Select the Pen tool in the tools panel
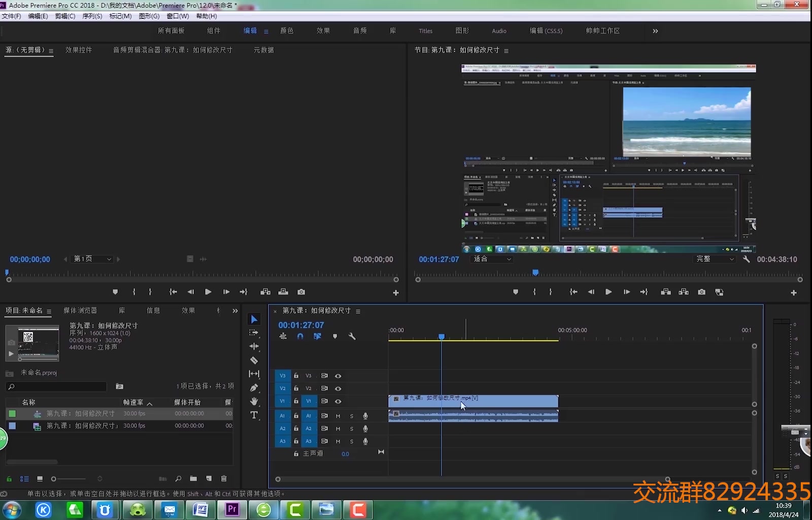 point(254,388)
